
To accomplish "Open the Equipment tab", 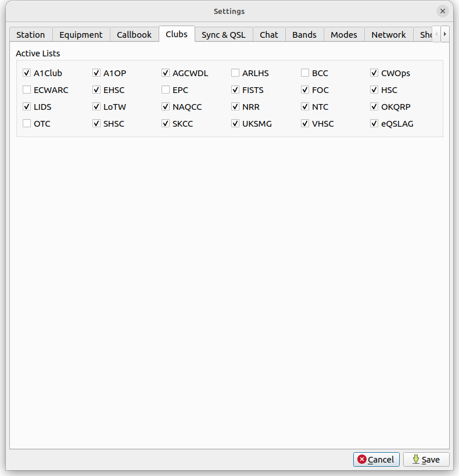I will point(81,35).
